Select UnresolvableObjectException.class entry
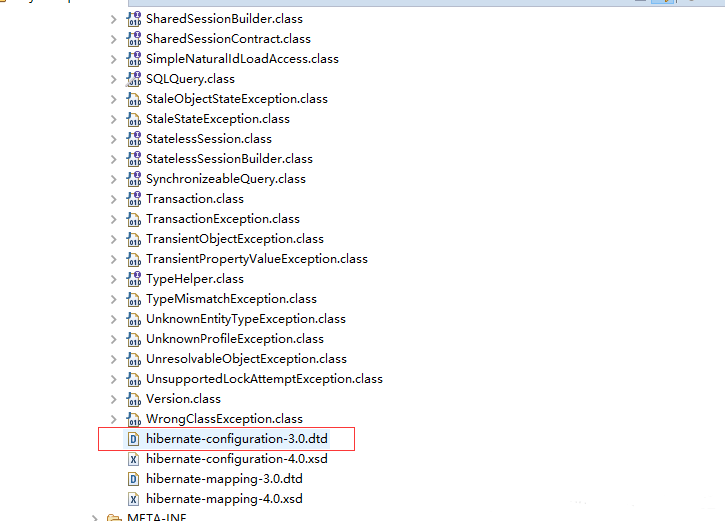Screen dimensions: 725x521 coord(246,359)
